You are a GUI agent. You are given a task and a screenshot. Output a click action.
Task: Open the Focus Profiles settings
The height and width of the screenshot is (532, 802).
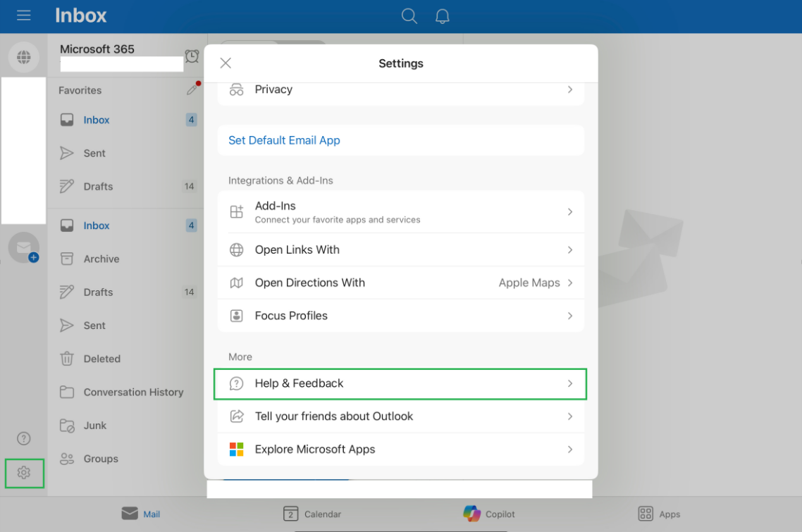pos(400,316)
